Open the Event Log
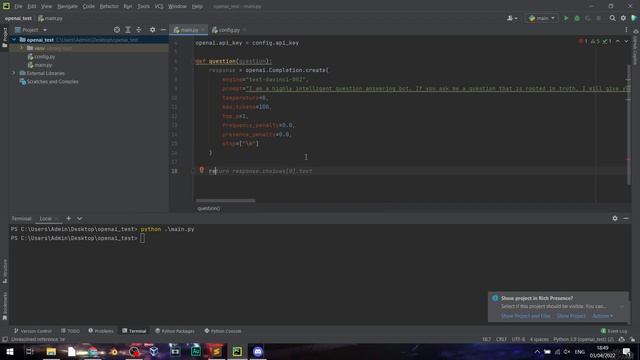The height and width of the screenshot is (360, 640). click(614, 331)
